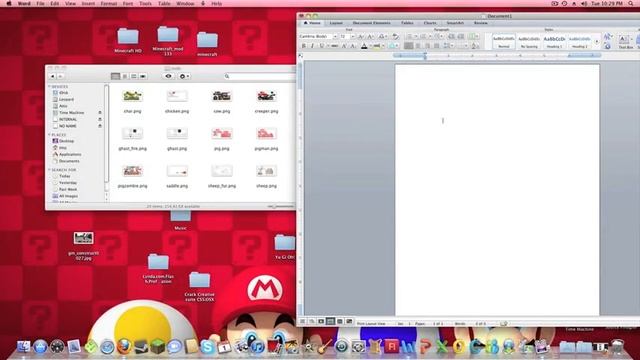The image size is (640, 360).
Task: Open the Format menu in the menu bar
Action: pyautogui.click(x=109, y=4)
